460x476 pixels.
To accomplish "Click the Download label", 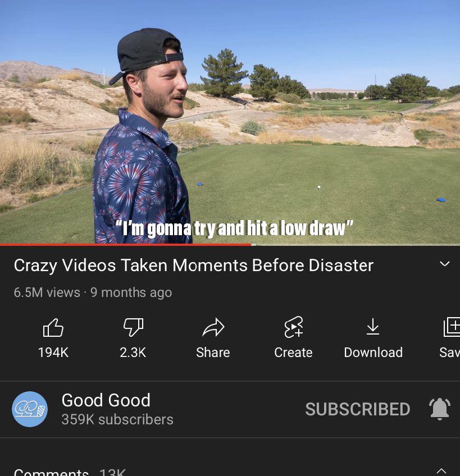I will pos(373,353).
